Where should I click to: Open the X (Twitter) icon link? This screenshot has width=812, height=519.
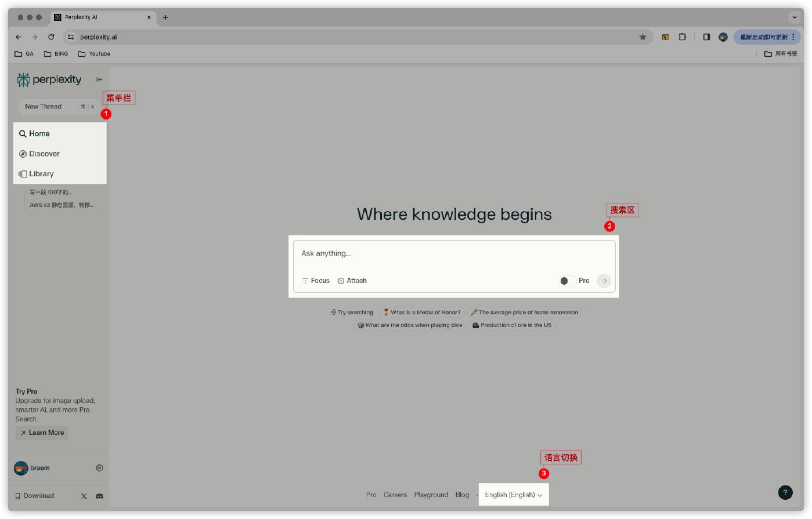tap(84, 496)
